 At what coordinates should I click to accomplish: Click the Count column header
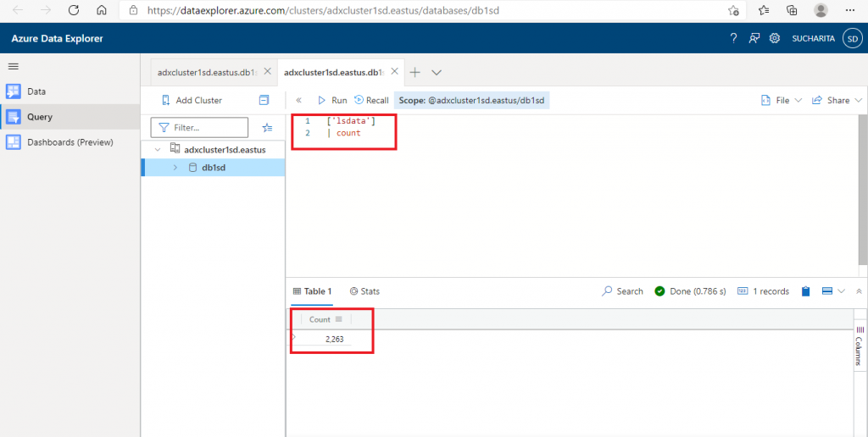(x=320, y=319)
